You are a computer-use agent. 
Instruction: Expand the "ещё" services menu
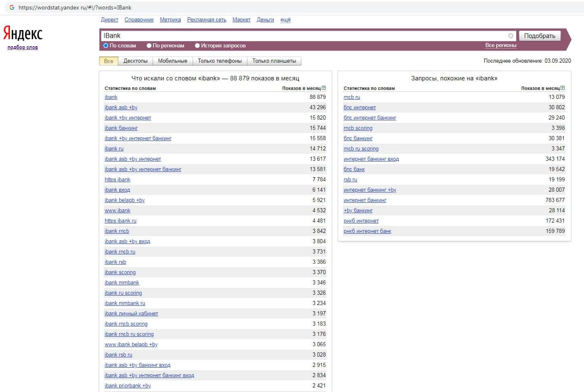(x=285, y=20)
